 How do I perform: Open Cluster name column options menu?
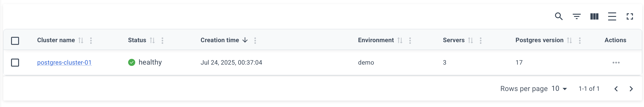coord(91,40)
